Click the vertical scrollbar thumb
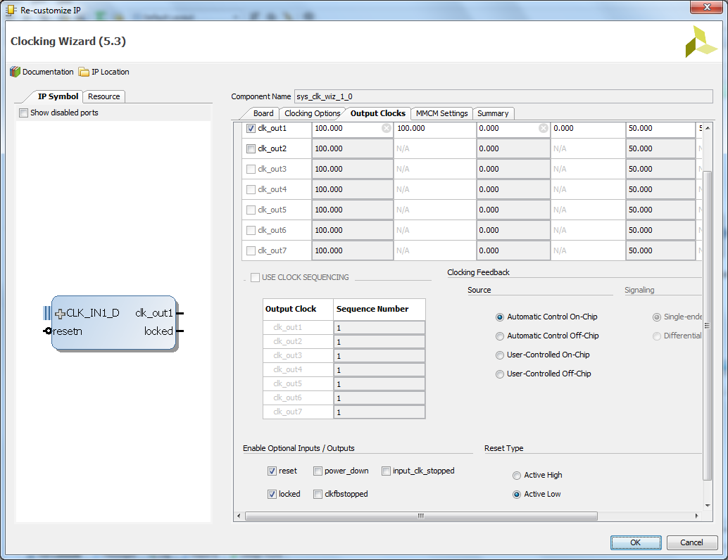This screenshot has width=728, height=560. 707,326
